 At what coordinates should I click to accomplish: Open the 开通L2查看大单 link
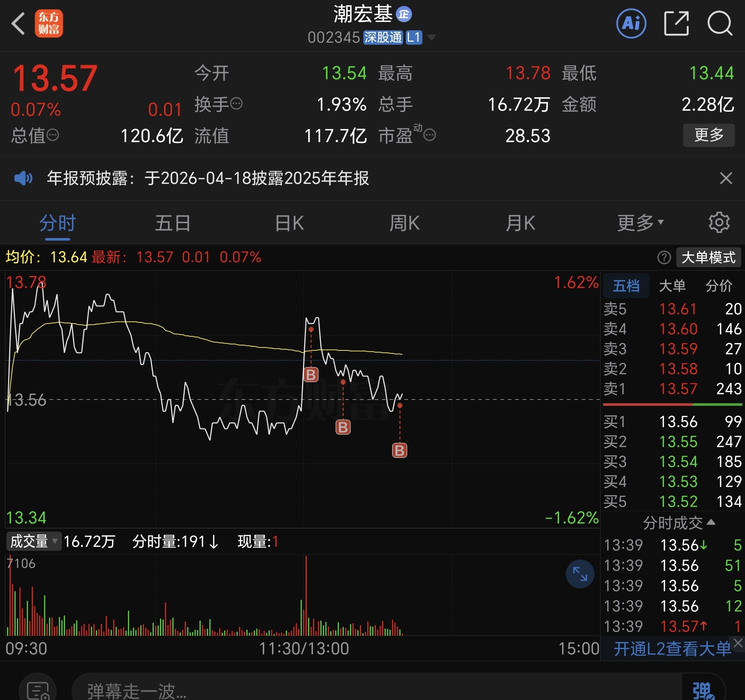pos(671,649)
